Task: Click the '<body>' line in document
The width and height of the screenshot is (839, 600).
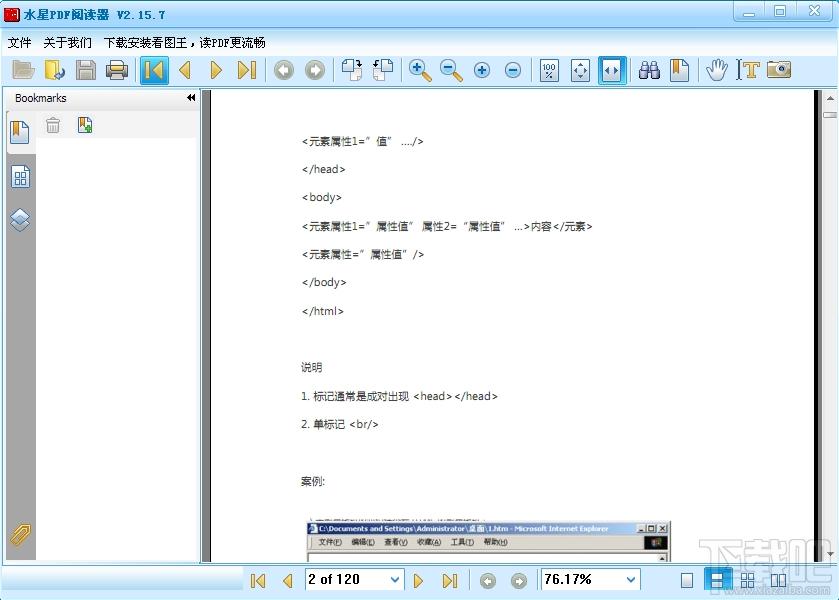Action: click(x=322, y=197)
